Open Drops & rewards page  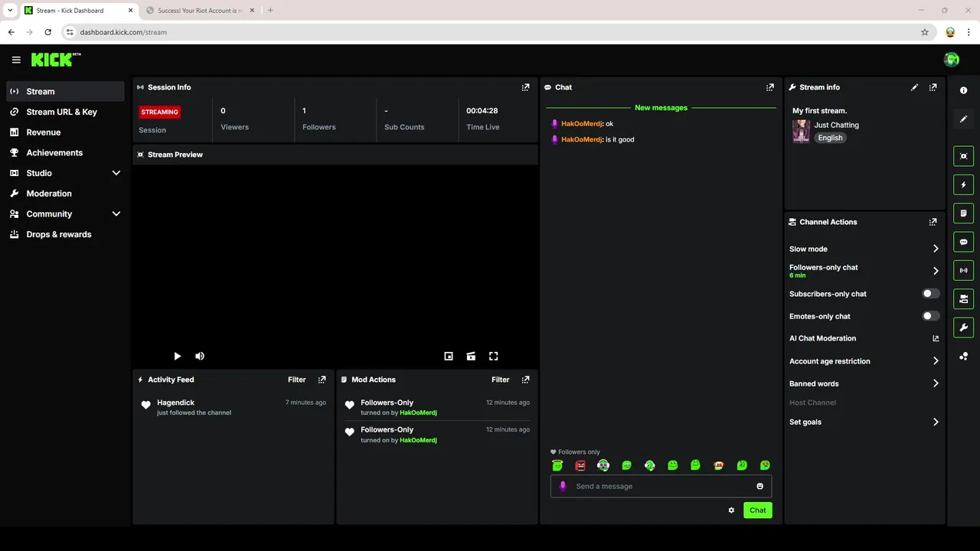click(65, 234)
